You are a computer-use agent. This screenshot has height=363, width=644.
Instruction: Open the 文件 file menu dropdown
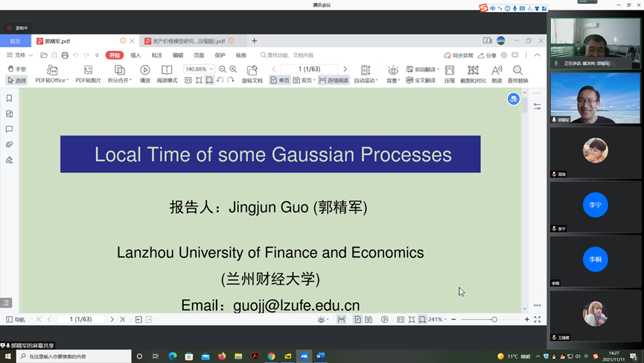20,55
